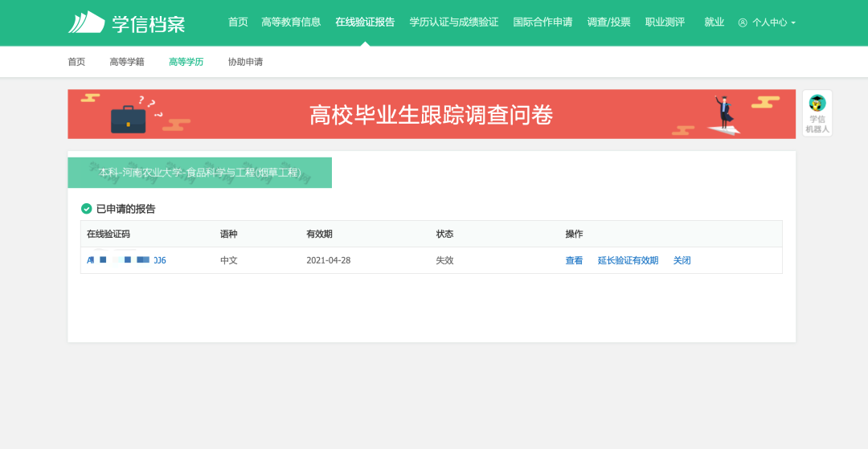
Task: Click the user avatar icon beside 个人中心
Action: [743, 22]
